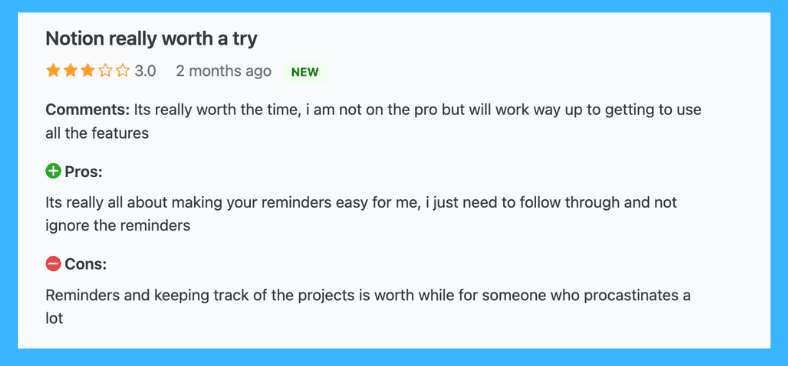The height and width of the screenshot is (366, 788).
Task: Open the review title Notion really worth a try
Action: tap(151, 39)
